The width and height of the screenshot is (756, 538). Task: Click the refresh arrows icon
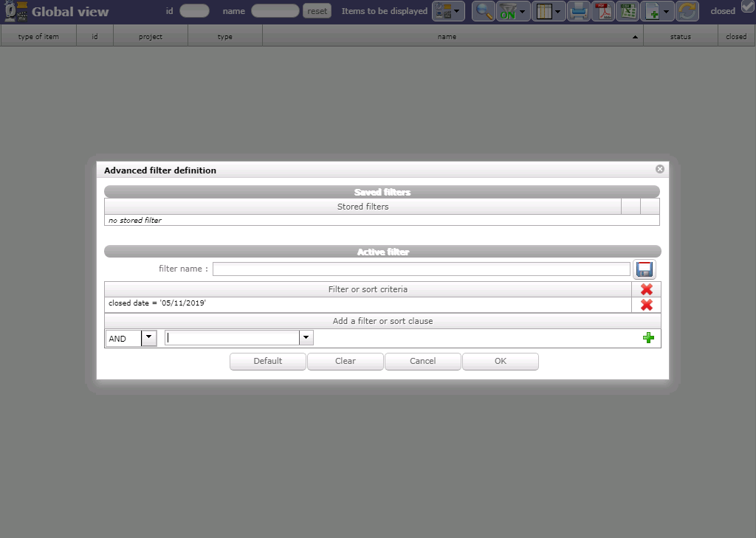687,11
